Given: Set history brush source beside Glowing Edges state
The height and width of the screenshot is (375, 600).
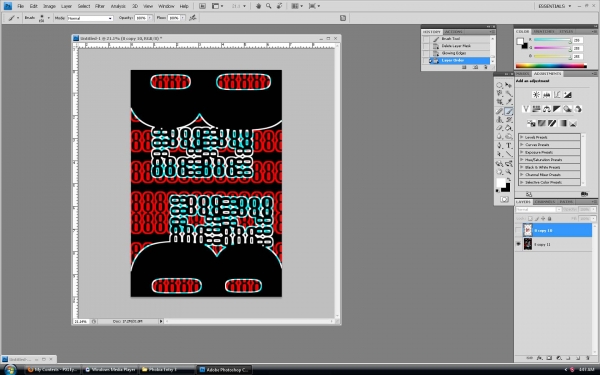Looking at the screenshot, I should (426, 53).
